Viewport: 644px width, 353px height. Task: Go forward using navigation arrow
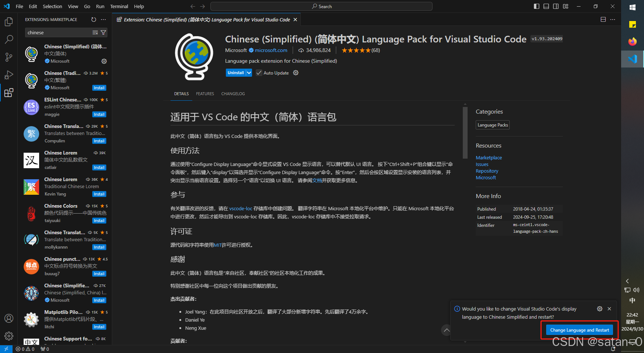(202, 6)
